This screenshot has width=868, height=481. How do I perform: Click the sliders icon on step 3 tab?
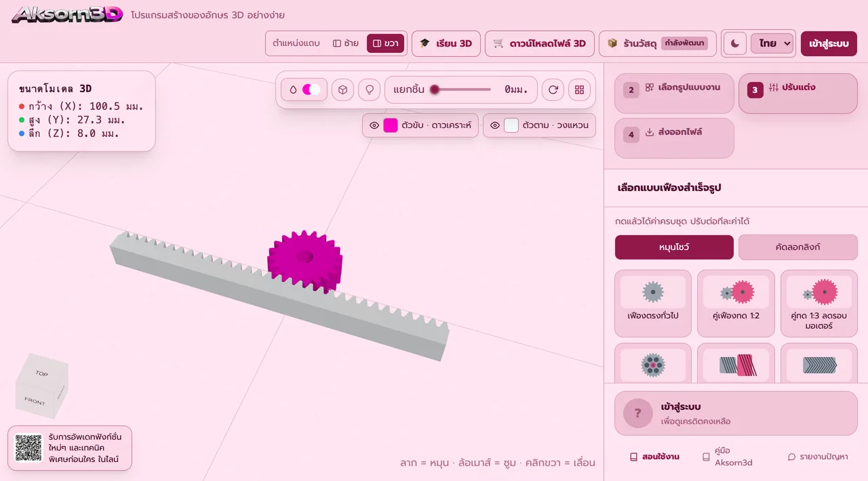pyautogui.click(x=774, y=87)
